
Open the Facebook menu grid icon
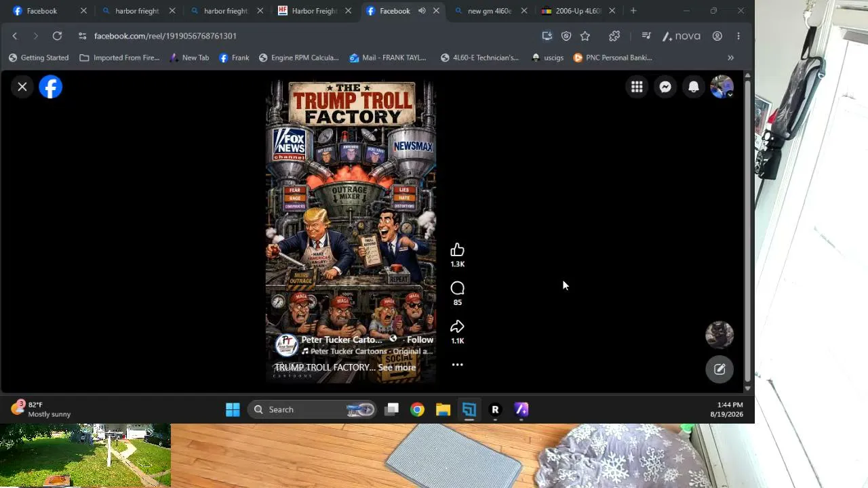click(637, 87)
